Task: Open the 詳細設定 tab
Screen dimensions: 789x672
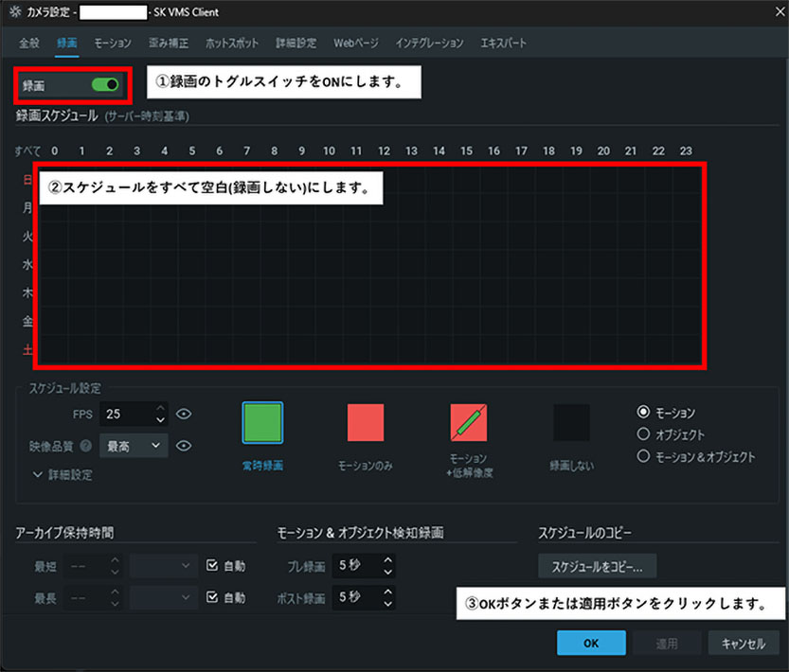Action: 296,44
